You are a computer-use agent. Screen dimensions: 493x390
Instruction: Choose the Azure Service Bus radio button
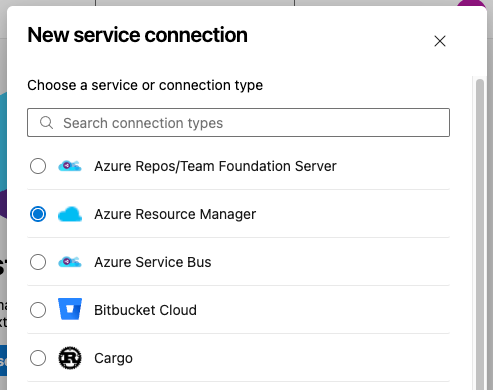(38, 262)
